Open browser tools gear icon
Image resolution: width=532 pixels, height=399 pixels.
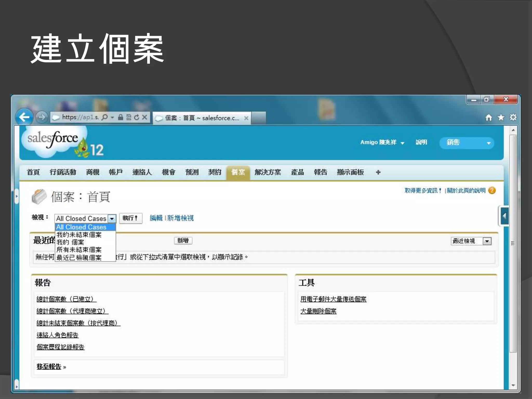point(513,117)
